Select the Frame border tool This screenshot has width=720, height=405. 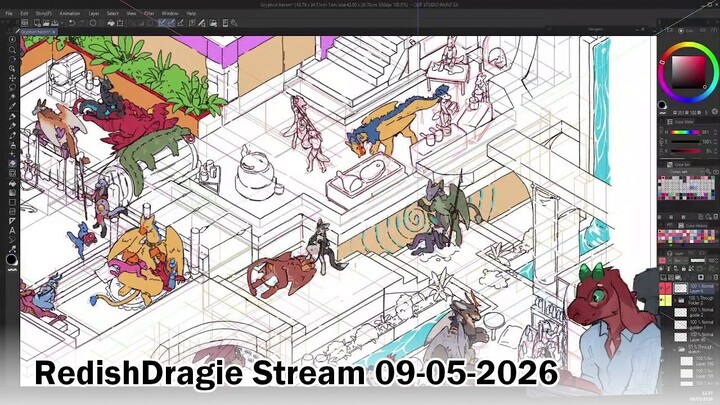[12, 211]
